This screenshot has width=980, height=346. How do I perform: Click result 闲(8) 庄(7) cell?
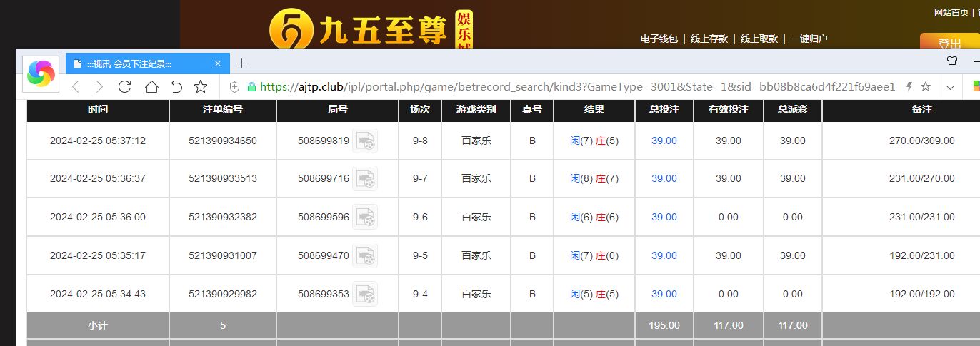pos(594,178)
